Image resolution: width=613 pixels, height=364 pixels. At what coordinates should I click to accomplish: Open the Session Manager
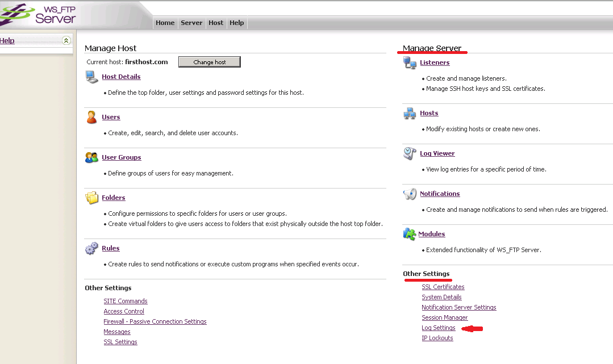(x=445, y=317)
